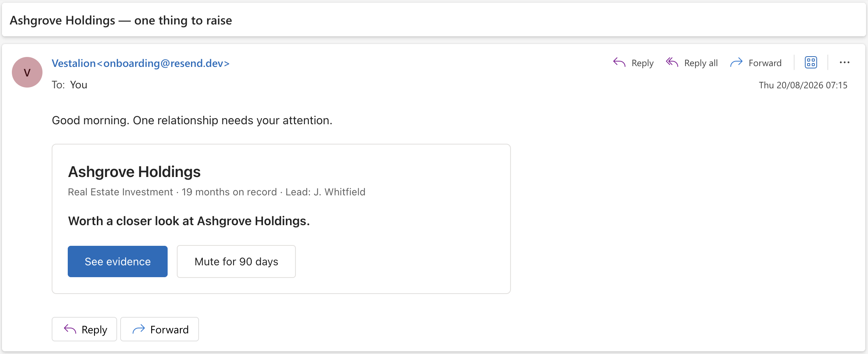Click the Reply all label in toolbar
The image size is (868, 354).
click(x=701, y=63)
